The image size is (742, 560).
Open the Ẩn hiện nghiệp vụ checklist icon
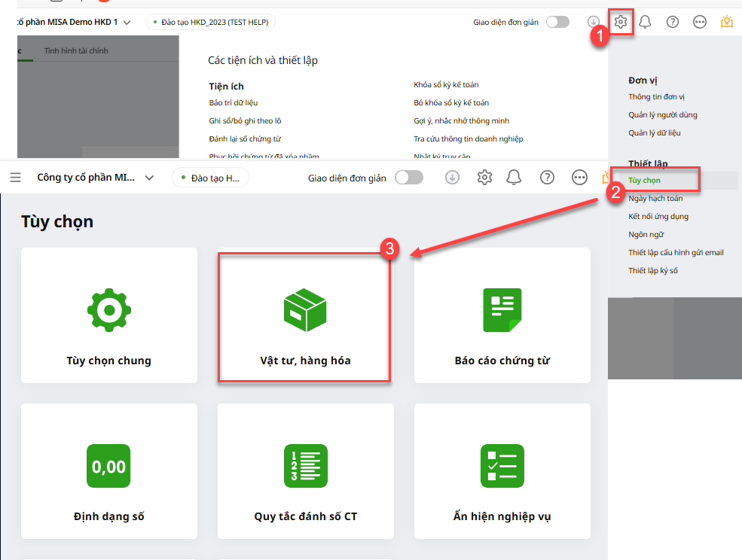[x=502, y=466]
